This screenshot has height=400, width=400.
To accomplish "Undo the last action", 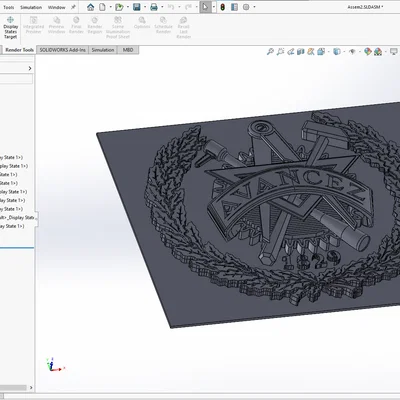I will (x=171, y=7).
